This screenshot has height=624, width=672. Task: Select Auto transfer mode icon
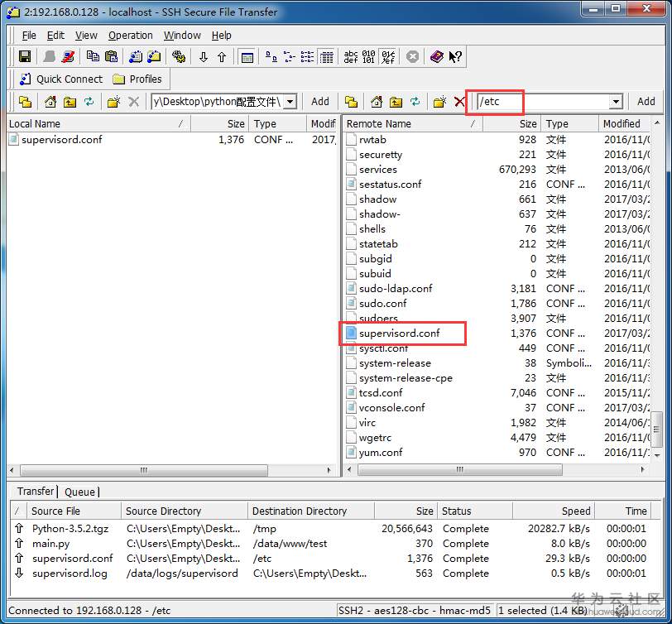388,56
